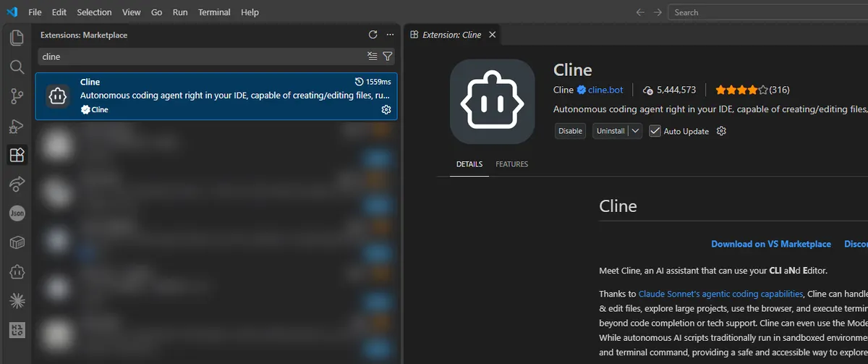Open the cline.bot publisher link
The image size is (868, 364).
(x=605, y=90)
